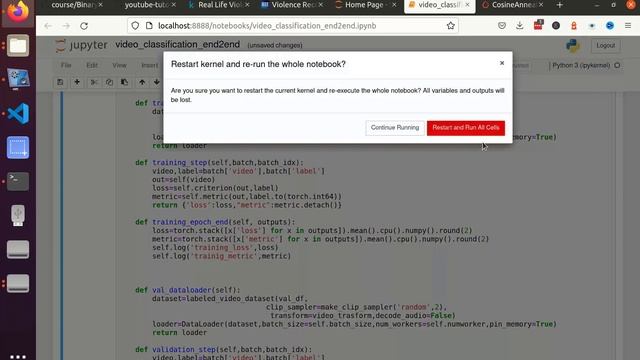Image resolution: width=640 pixels, height=360 pixels.
Task: Paste cells below icon
Action: [x=124, y=82]
